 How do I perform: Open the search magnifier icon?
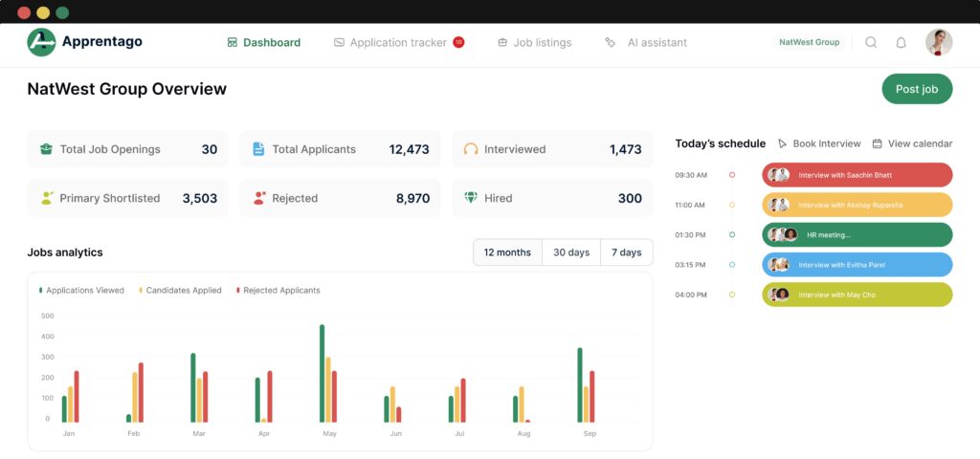click(x=871, y=42)
